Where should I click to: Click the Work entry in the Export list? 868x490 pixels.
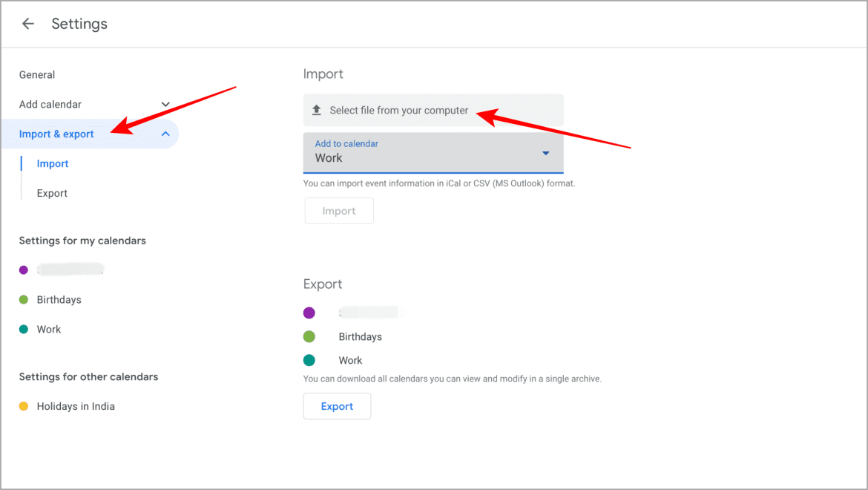(x=350, y=361)
